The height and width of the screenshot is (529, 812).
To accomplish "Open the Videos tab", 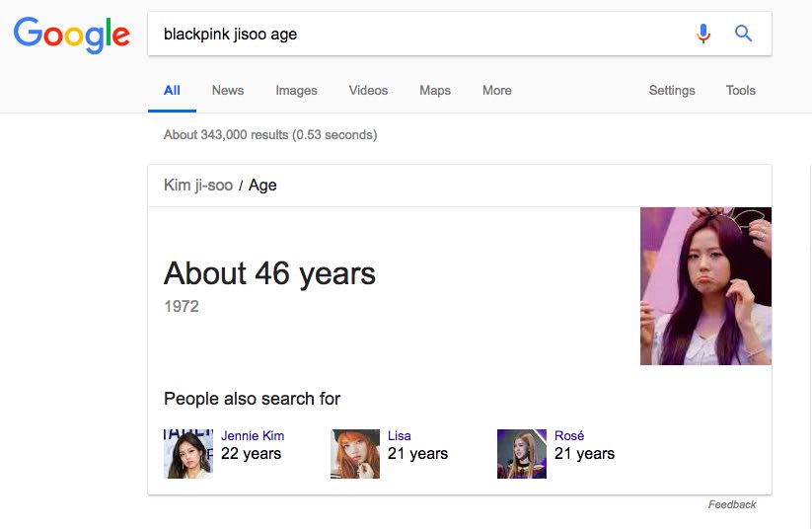I will 368,90.
